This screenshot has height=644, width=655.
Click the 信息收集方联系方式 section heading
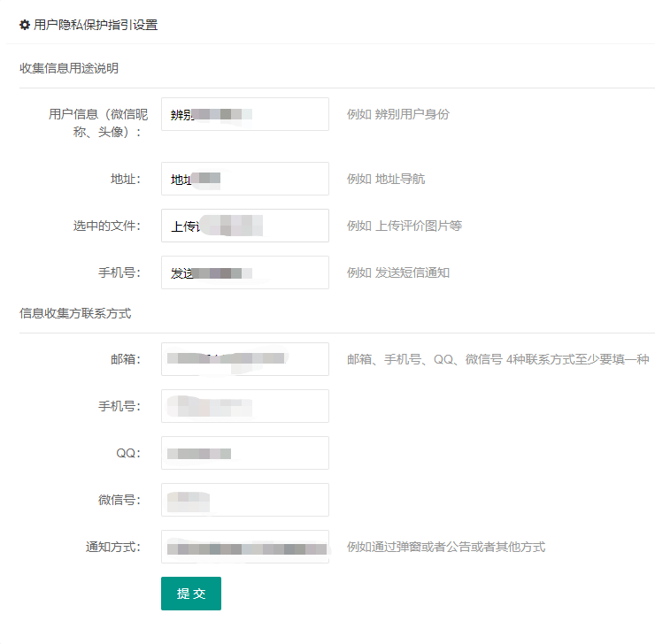pos(75,313)
